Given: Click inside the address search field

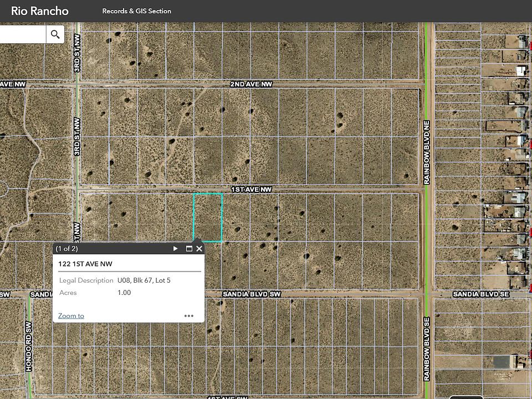Looking at the screenshot, I should pos(22,34).
